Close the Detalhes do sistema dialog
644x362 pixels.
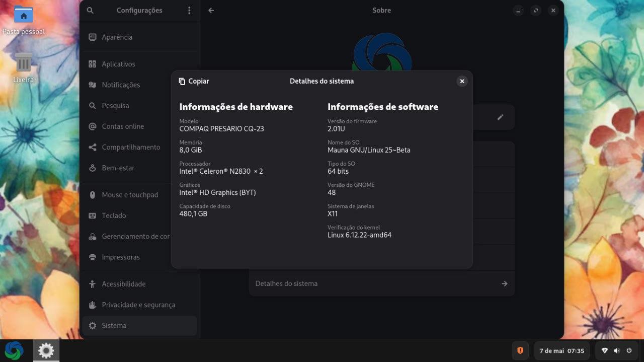[462, 81]
